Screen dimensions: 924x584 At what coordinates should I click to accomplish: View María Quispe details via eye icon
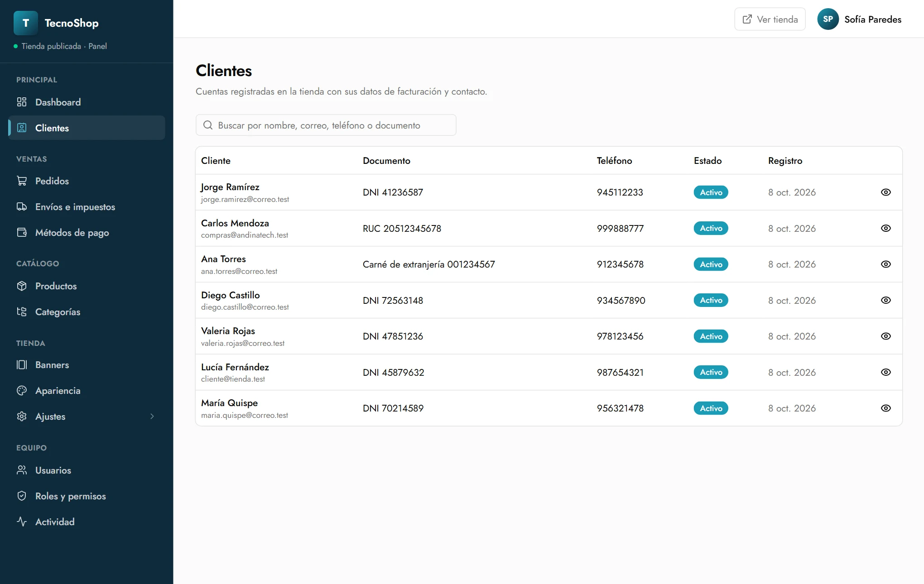[x=886, y=408]
